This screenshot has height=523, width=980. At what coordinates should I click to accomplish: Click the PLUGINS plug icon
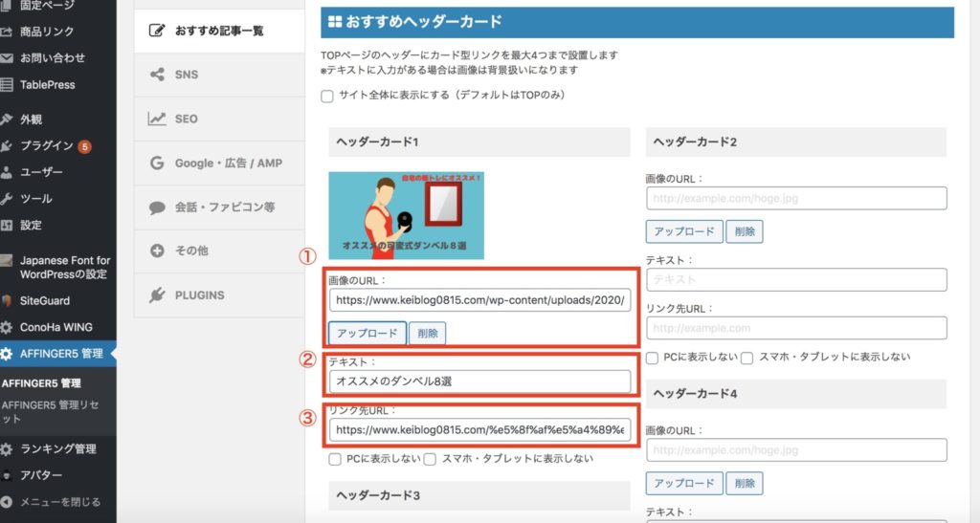157,294
